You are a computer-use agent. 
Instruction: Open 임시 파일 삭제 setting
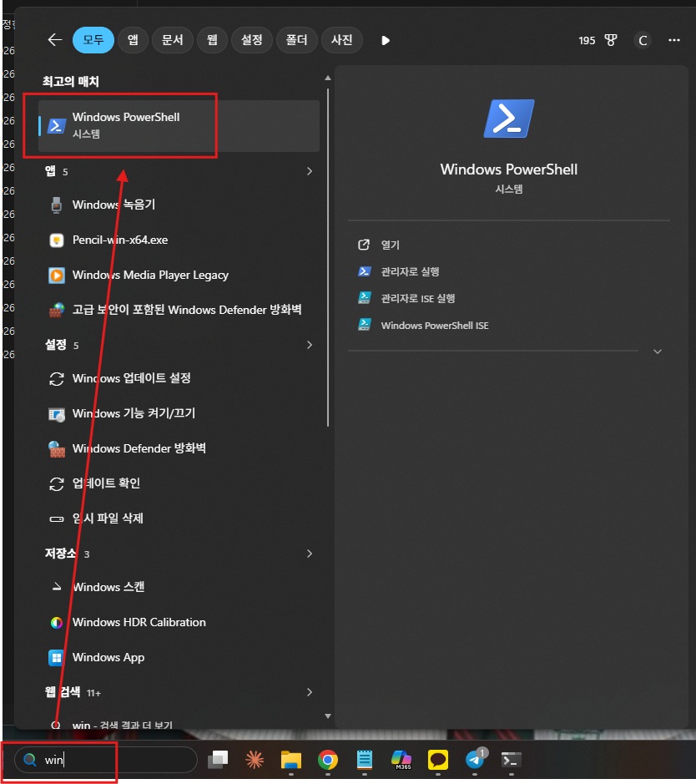click(x=179, y=518)
